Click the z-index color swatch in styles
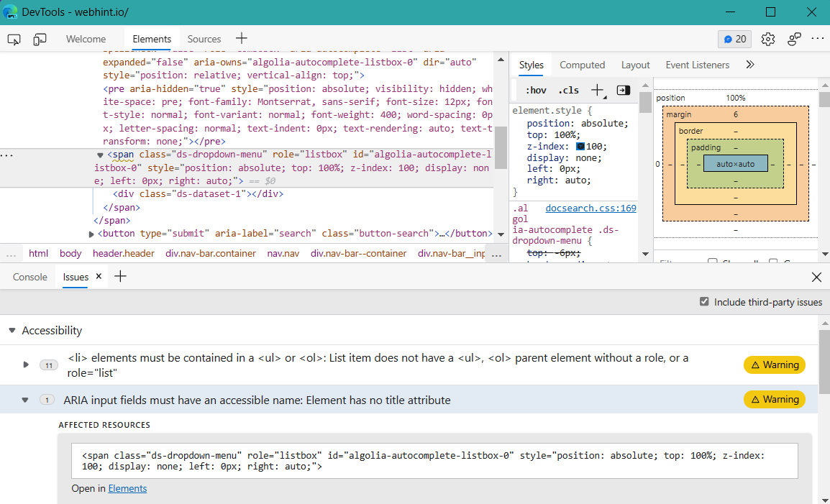This screenshot has height=504, width=830. [580, 147]
